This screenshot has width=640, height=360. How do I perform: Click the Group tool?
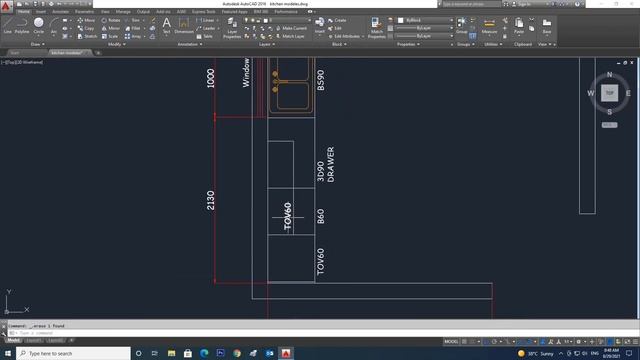point(462,25)
